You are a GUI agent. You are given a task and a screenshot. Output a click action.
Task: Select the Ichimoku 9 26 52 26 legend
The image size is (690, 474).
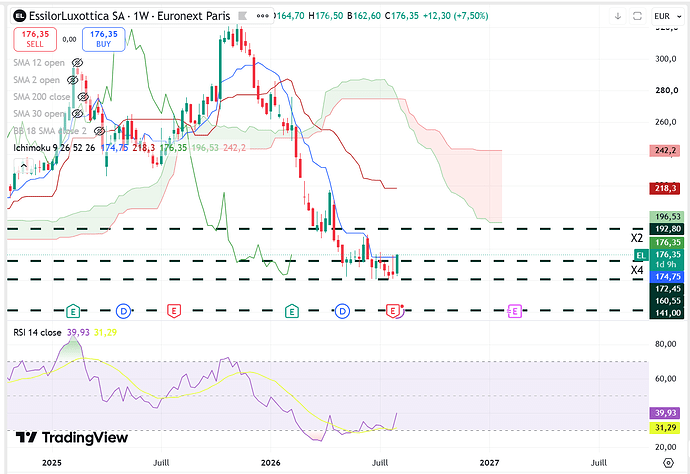coord(54,147)
